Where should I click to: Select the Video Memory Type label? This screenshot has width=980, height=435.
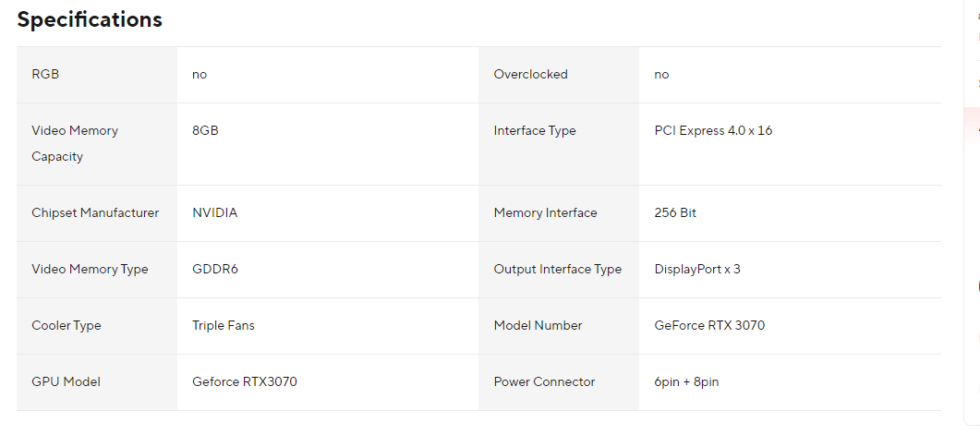click(x=90, y=270)
